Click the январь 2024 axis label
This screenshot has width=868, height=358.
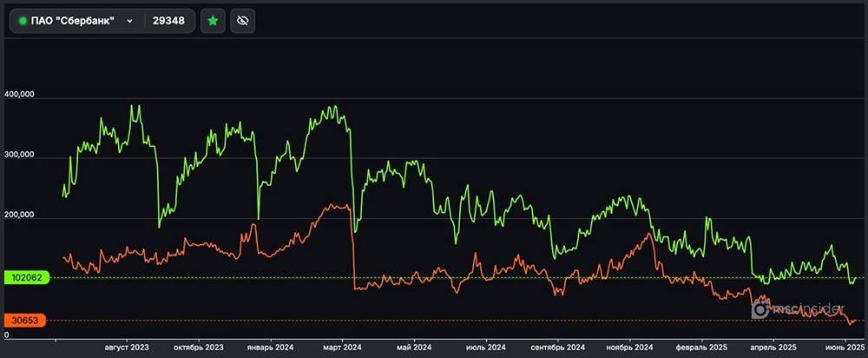271,348
